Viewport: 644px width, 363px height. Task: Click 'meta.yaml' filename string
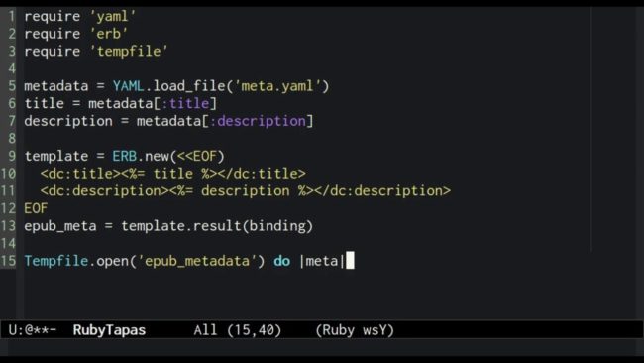coord(277,86)
